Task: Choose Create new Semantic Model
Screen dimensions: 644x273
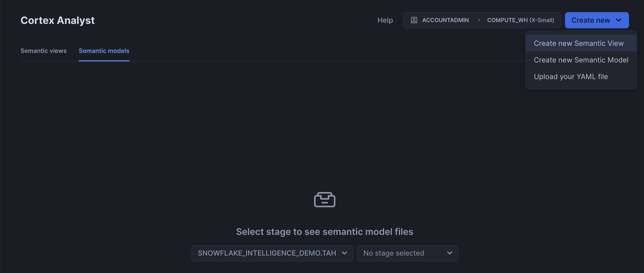Action: click(581, 60)
